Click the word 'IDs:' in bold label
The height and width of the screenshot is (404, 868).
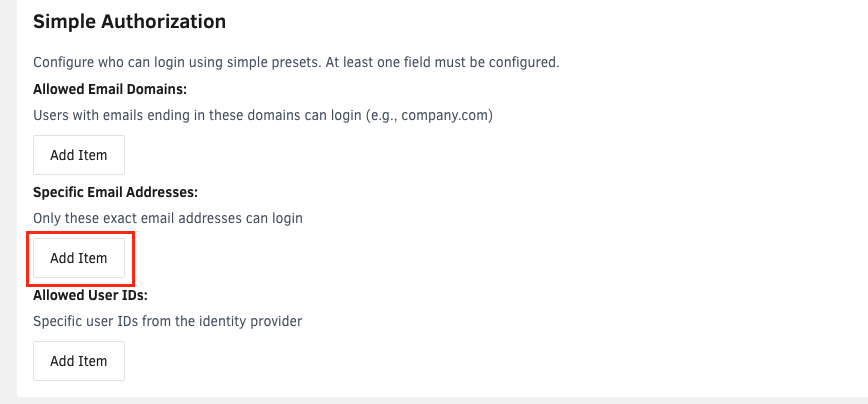click(x=131, y=294)
